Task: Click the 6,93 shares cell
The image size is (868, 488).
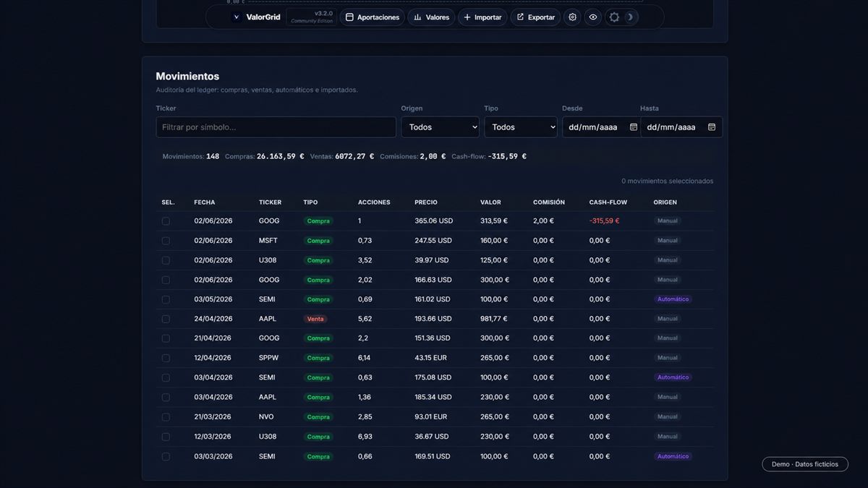Action: 365,437
